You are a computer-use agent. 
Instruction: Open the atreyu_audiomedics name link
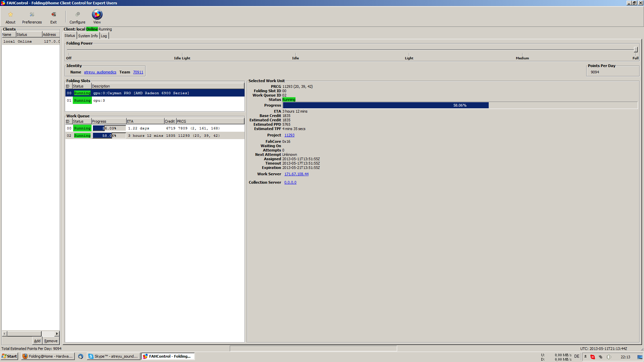pos(100,72)
